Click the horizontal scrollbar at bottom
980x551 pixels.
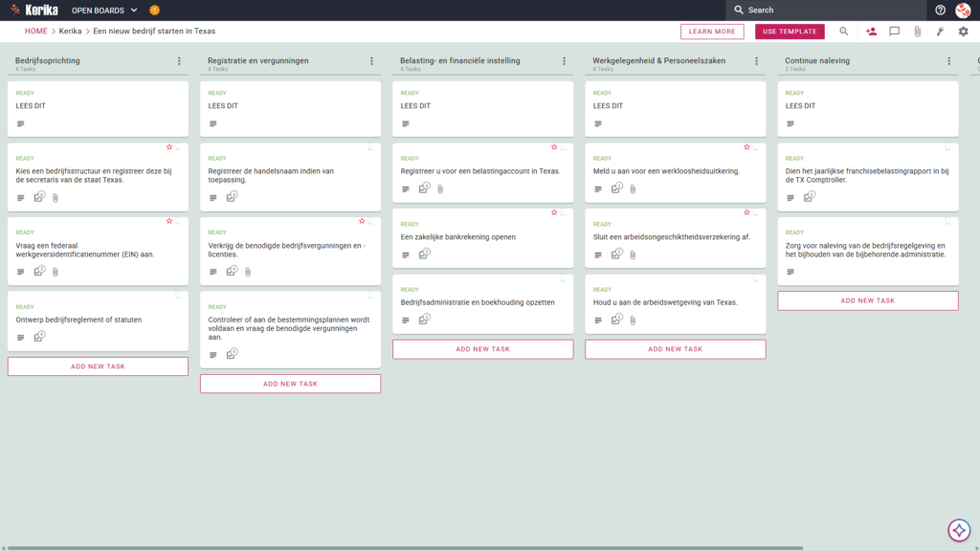(x=405, y=548)
